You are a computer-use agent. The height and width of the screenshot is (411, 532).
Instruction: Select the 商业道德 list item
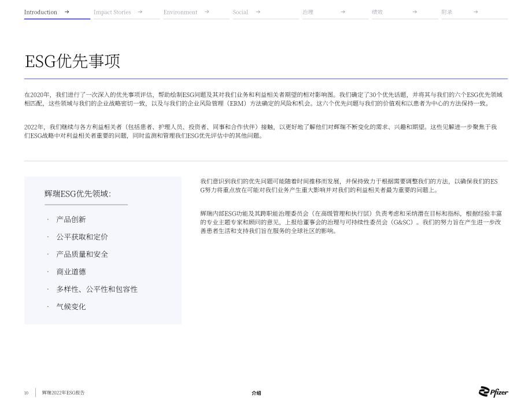pos(71,272)
